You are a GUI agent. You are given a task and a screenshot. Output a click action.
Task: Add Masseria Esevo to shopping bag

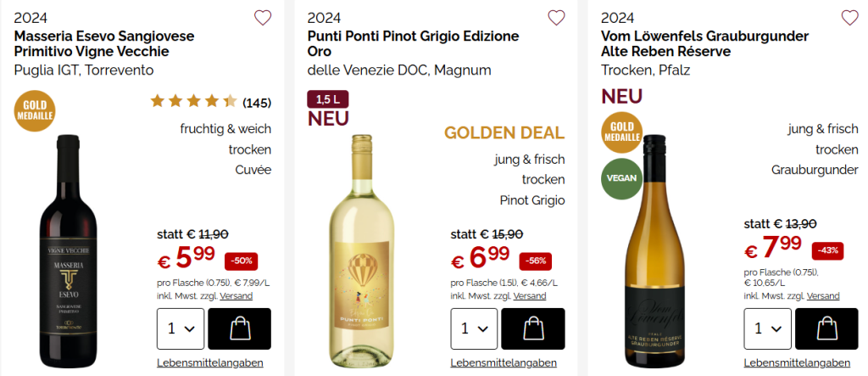pyautogui.click(x=239, y=328)
